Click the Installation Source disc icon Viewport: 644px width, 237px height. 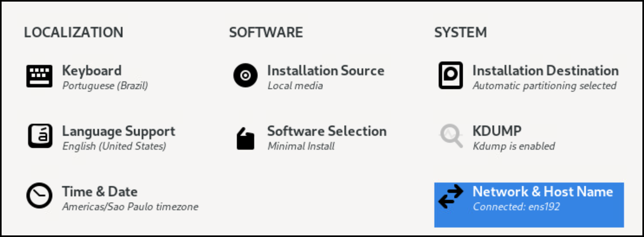click(245, 75)
